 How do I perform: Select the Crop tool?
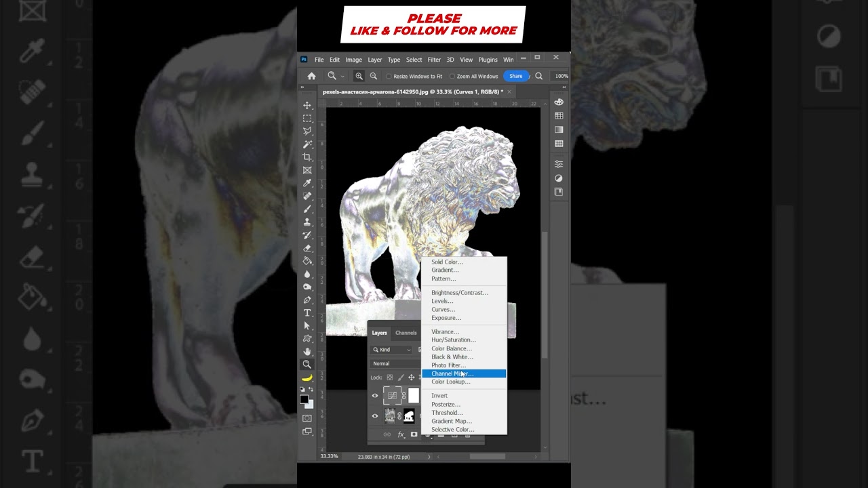point(307,157)
